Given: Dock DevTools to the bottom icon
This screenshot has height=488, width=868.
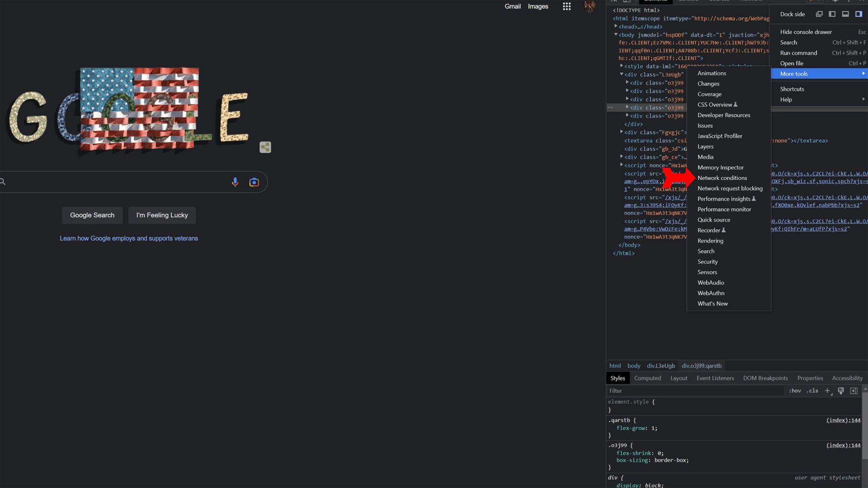Looking at the screenshot, I should click(x=845, y=14).
